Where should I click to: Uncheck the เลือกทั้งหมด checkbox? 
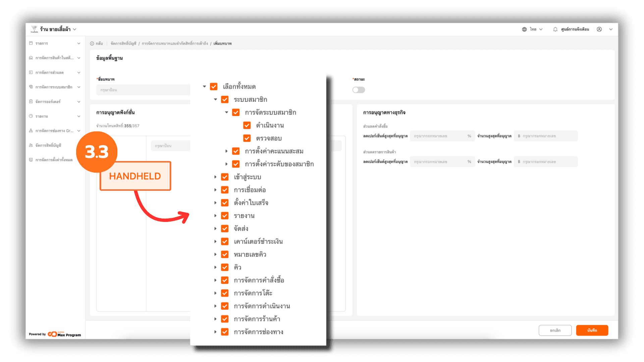point(214,87)
